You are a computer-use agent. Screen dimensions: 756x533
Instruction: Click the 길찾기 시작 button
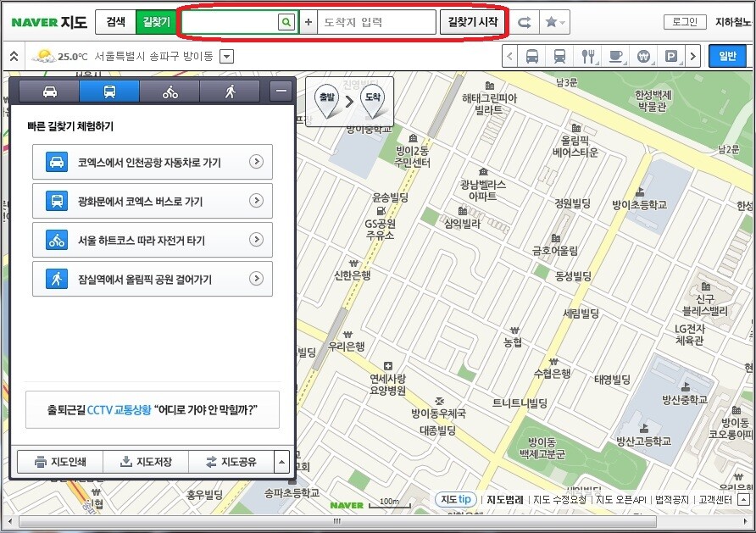[472, 23]
